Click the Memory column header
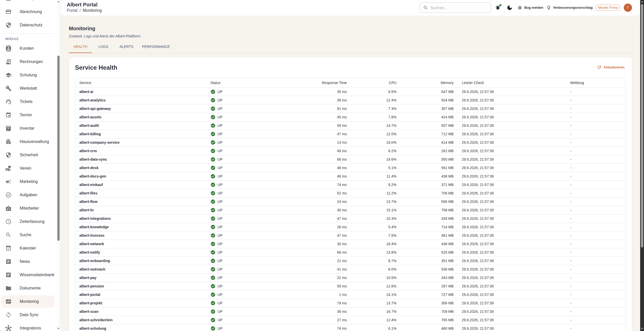 tap(447, 83)
